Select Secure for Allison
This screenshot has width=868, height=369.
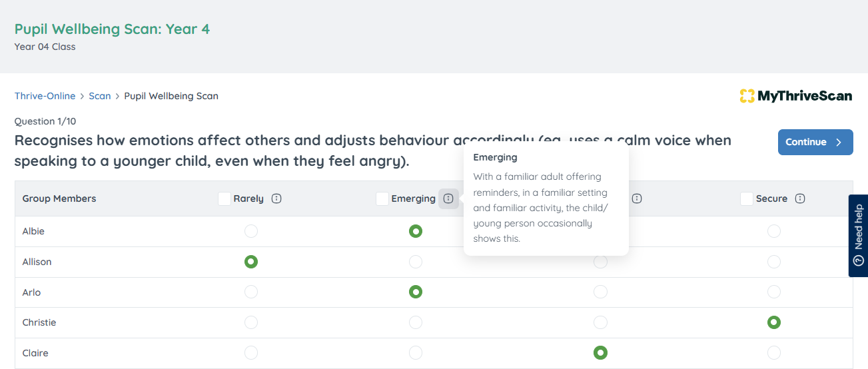point(773,262)
